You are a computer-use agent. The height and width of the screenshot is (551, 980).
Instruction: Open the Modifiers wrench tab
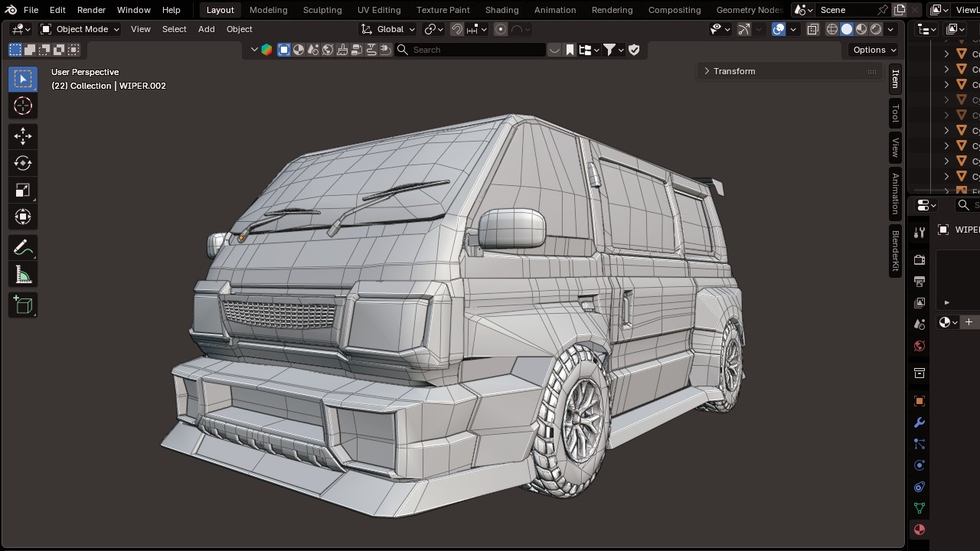[x=920, y=422]
